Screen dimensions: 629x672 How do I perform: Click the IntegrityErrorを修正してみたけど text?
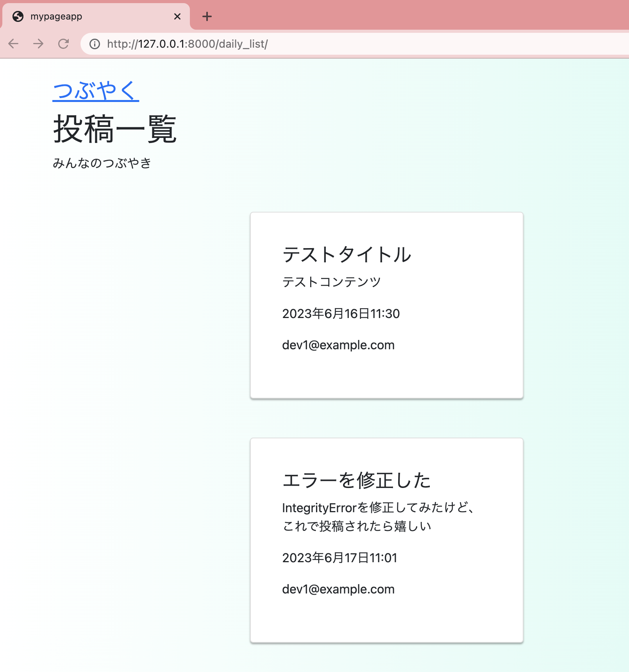(378, 508)
